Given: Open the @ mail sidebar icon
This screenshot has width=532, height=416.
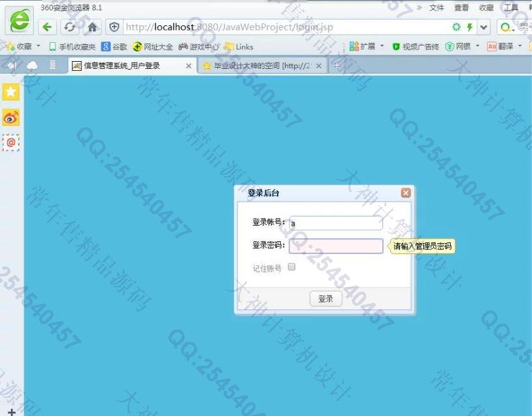Looking at the screenshot, I should coord(11,142).
